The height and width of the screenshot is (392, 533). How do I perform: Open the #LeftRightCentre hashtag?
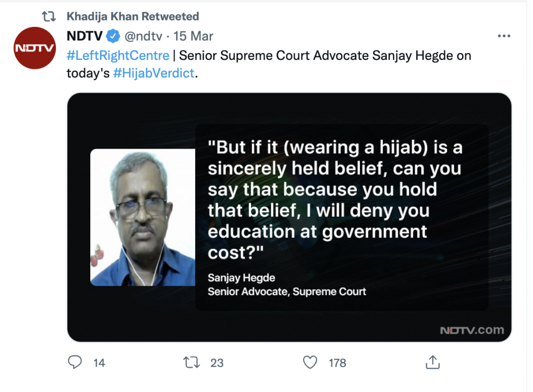(118, 55)
